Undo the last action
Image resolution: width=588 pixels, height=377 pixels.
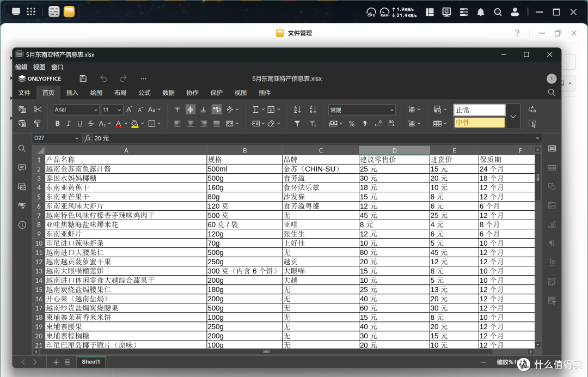103,78
